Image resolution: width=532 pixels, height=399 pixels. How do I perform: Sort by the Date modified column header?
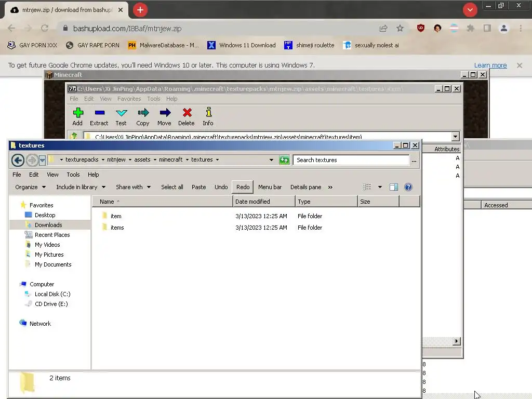[264, 202]
